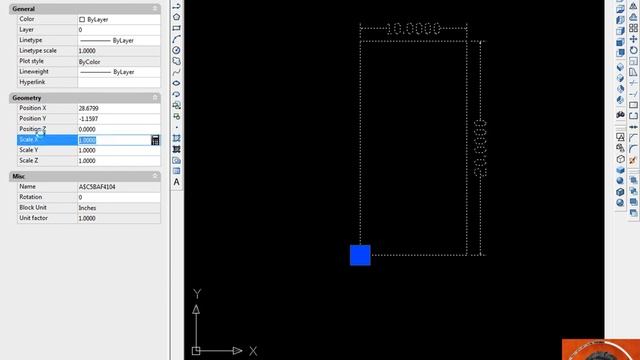Select the Arc draw tool

(x=176, y=39)
